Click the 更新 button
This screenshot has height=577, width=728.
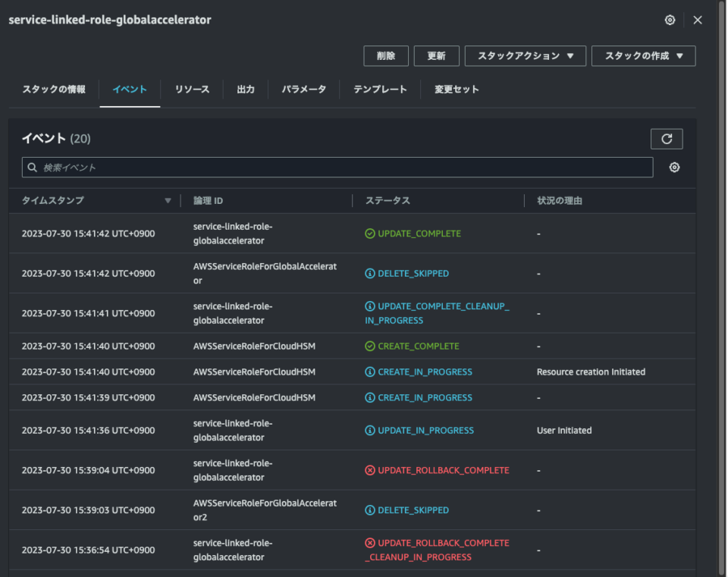437,55
